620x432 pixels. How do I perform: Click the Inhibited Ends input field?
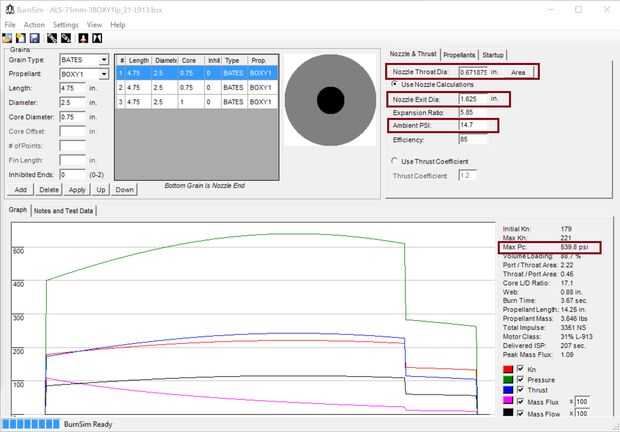[72, 174]
